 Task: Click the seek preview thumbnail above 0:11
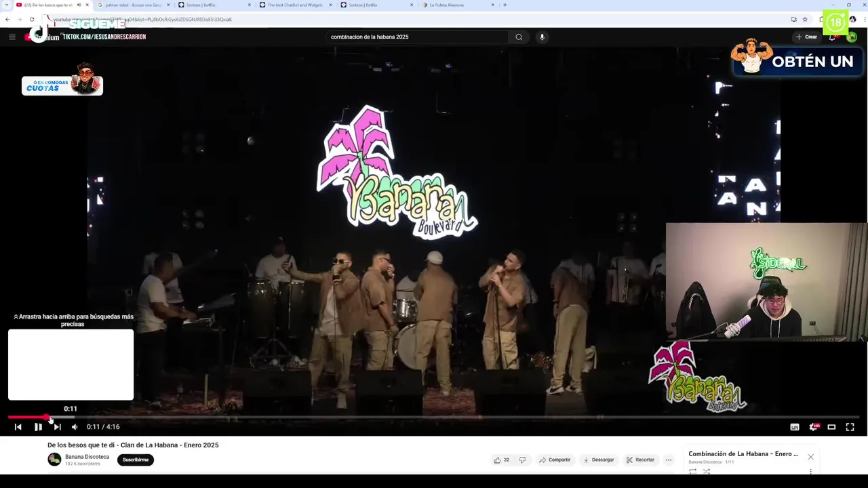(x=71, y=365)
